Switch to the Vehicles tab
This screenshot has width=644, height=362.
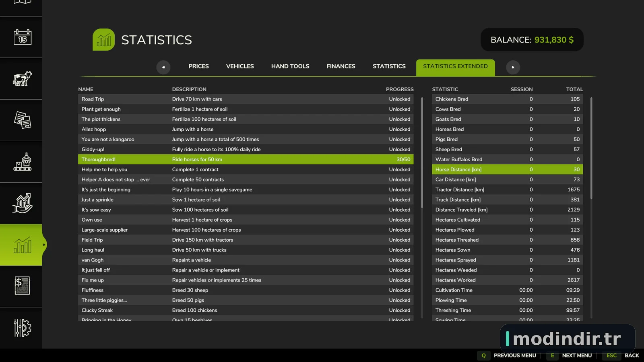coord(240,66)
